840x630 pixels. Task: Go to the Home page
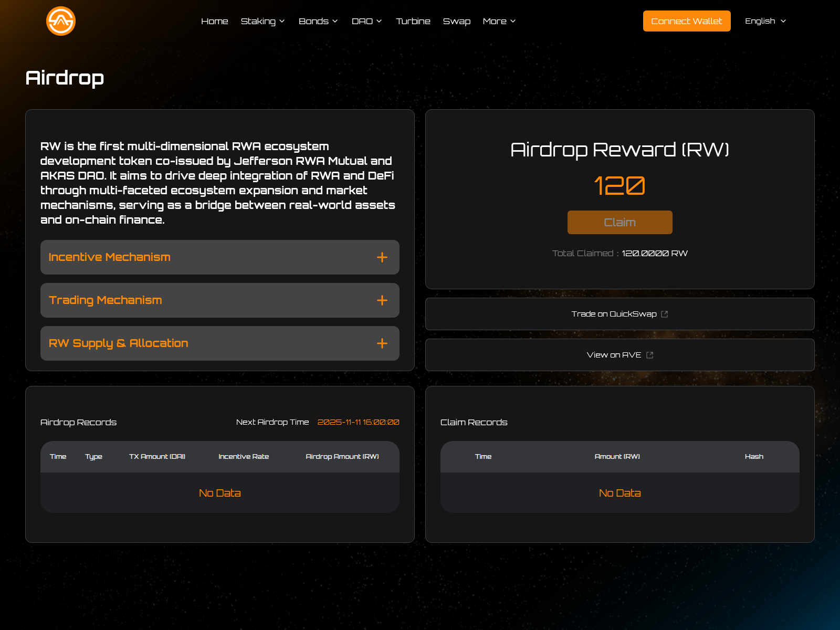[214, 21]
